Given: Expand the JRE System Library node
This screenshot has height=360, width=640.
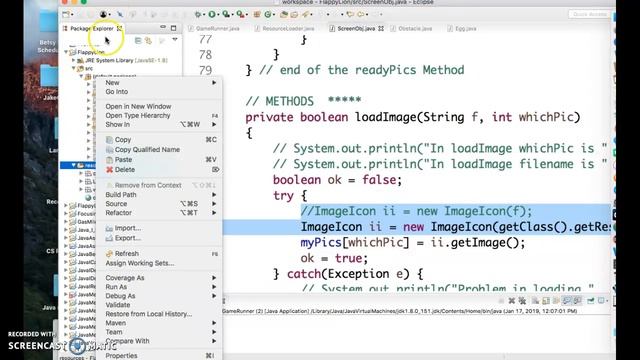Looking at the screenshot, I should (74, 60).
